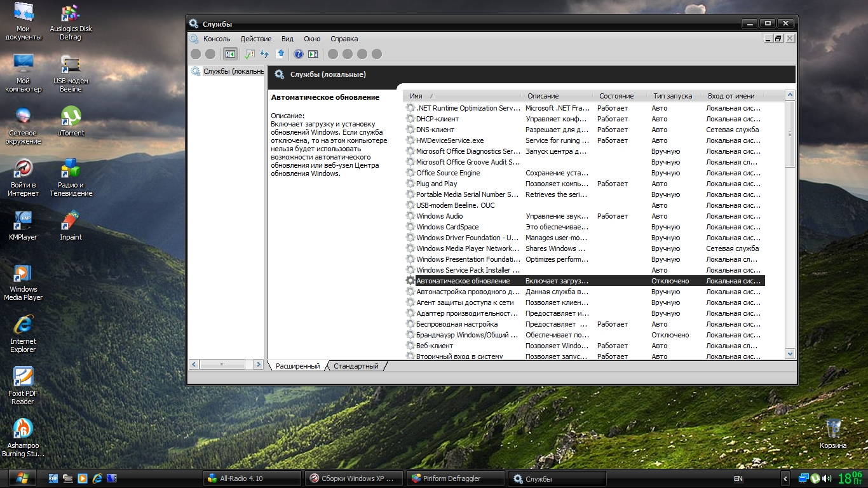Switch to the Стандартный tab
The height and width of the screenshot is (488, 868).
pos(356,366)
